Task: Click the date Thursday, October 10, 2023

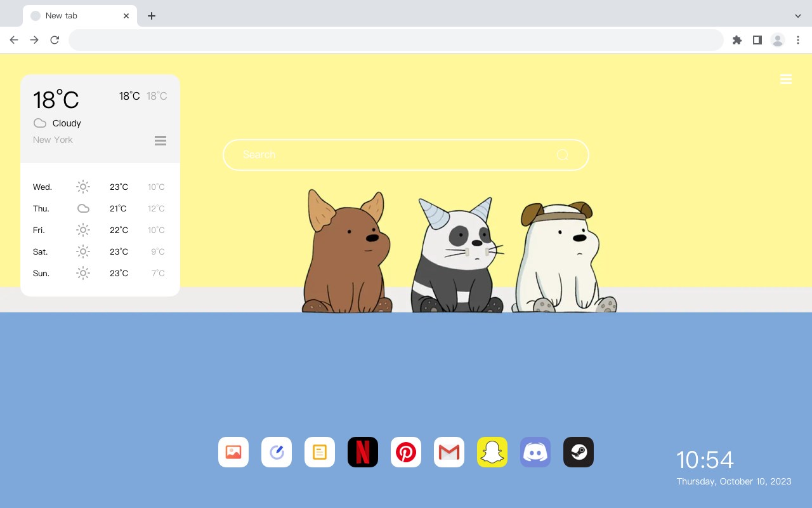Action: click(x=734, y=481)
